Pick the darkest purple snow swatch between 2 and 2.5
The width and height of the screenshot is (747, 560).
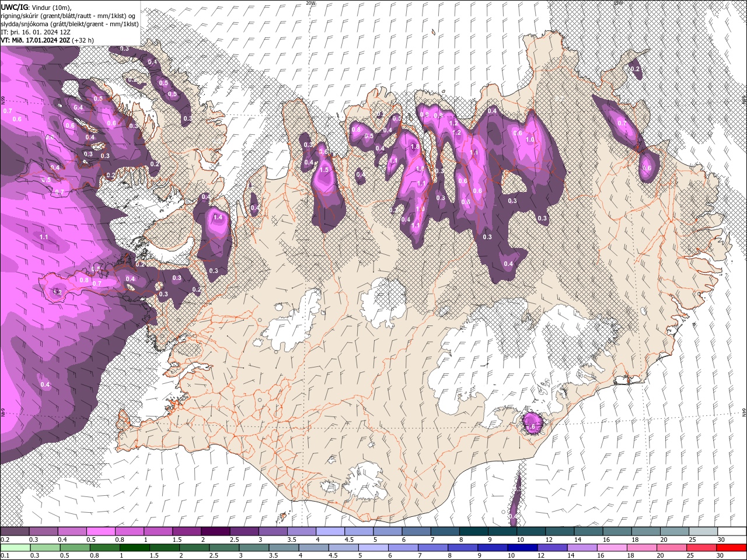coord(215,531)
